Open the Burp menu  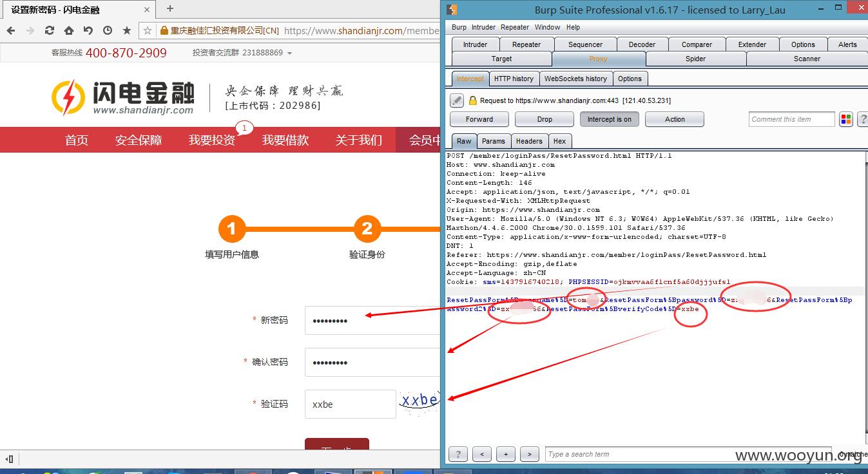click(459, 27)
